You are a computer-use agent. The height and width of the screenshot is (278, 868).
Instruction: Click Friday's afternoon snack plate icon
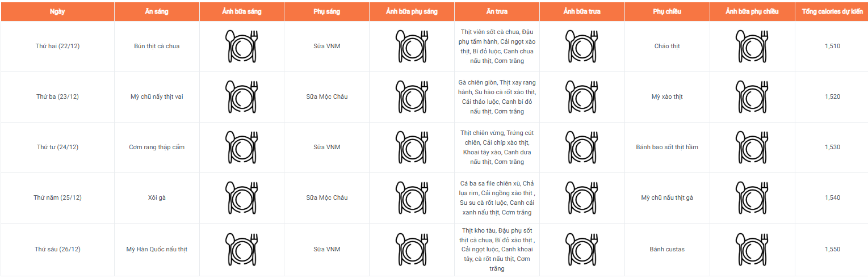[752, 249]
